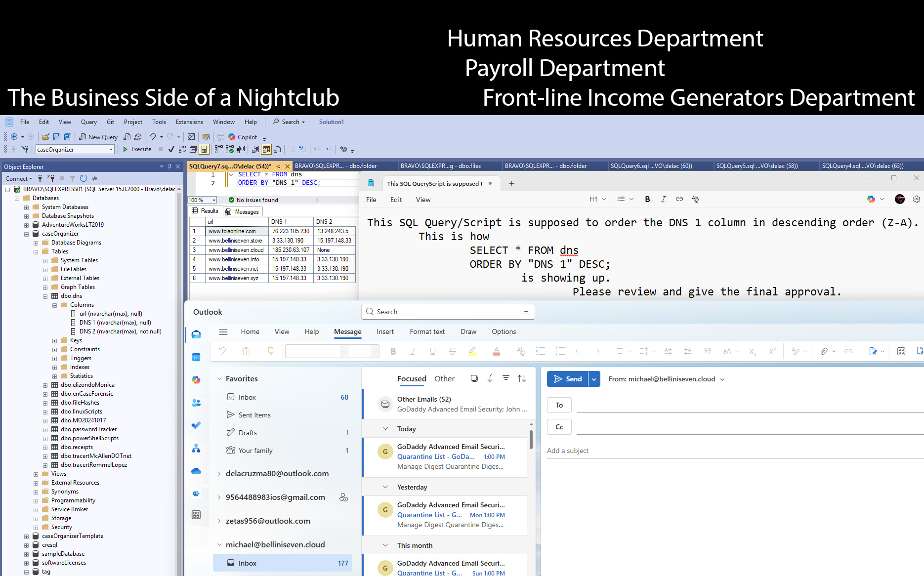The image size is (924, 576).
Task: Open the Send options dropdown arrow
Action: point(594,379)
